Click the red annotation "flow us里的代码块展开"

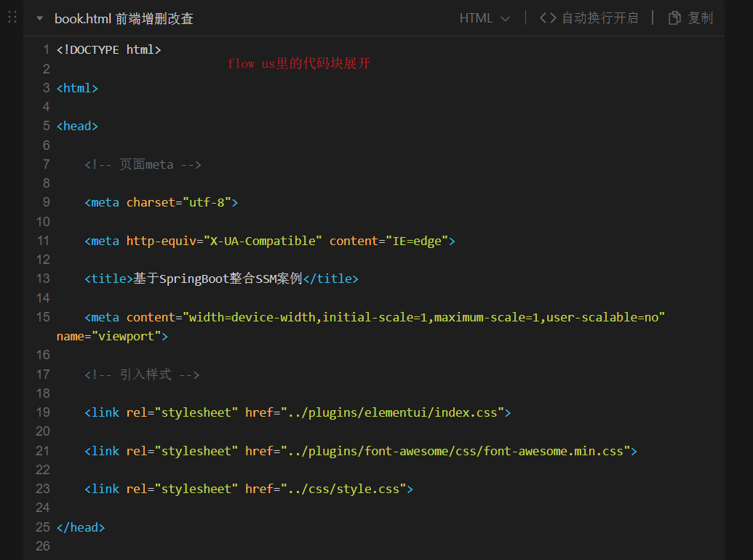coord(299,64)
